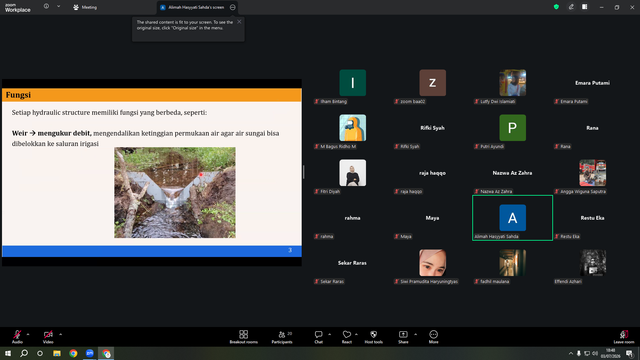This screenshot has width=640, height=360.
Task: Open Windows taskbar search
Action: coord(24,353)
